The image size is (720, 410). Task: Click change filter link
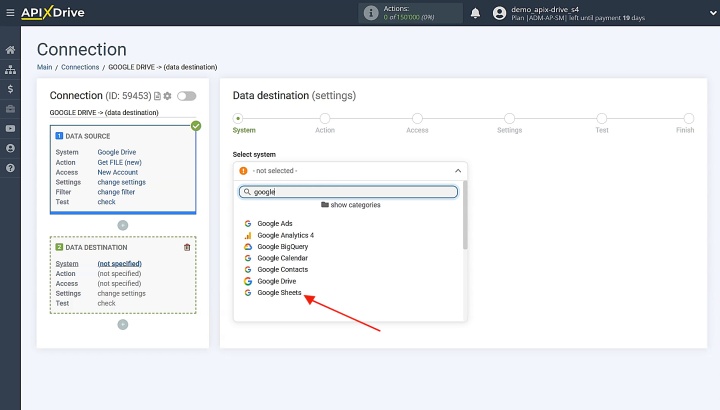116,192
